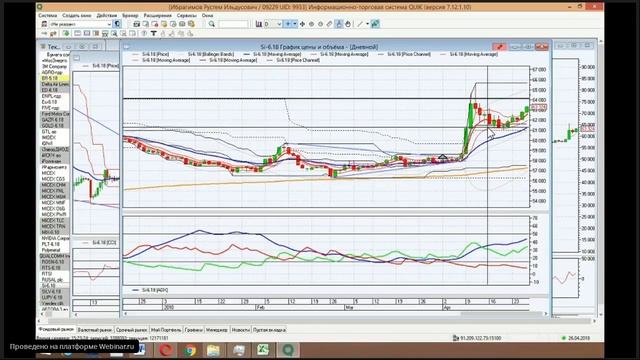The width and height of the screenshot is (640, 360).
Task: Open the Создать окно menu
Action: point(77,16)
